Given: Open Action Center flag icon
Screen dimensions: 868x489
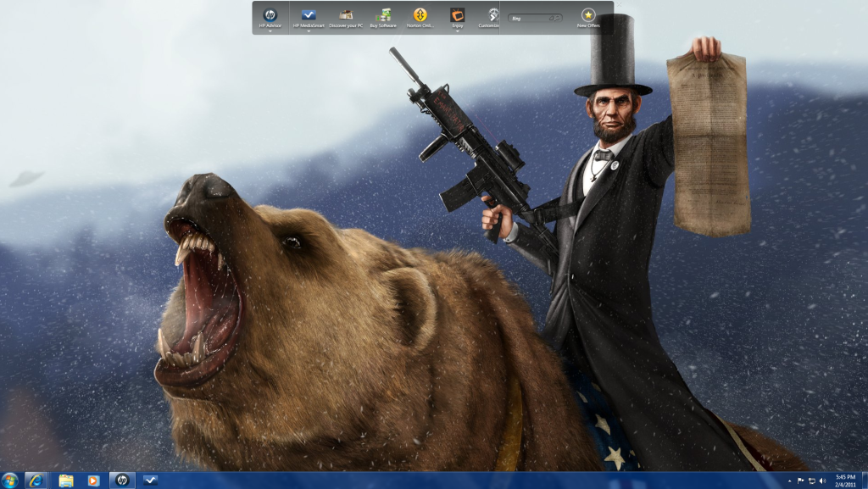Looking at the screenshot, I should (x=800, y=481).
